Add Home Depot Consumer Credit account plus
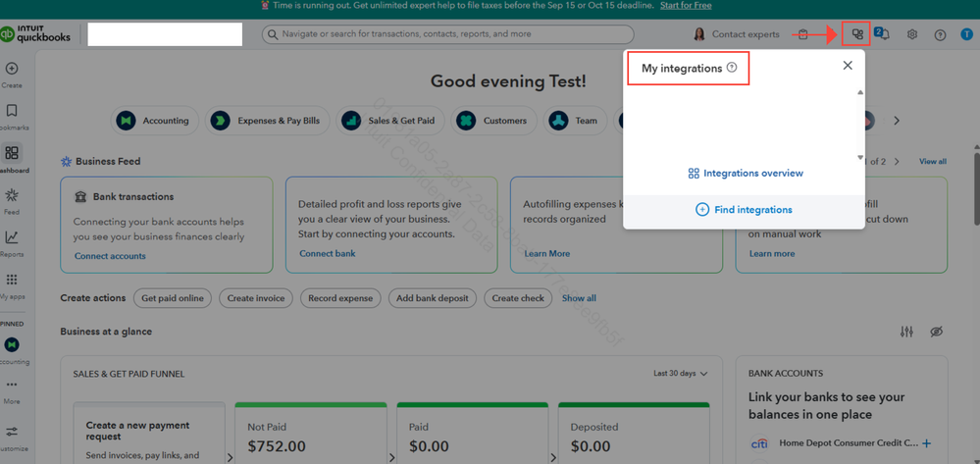Viewport: 980px width, 464px height. pos(927,443)
